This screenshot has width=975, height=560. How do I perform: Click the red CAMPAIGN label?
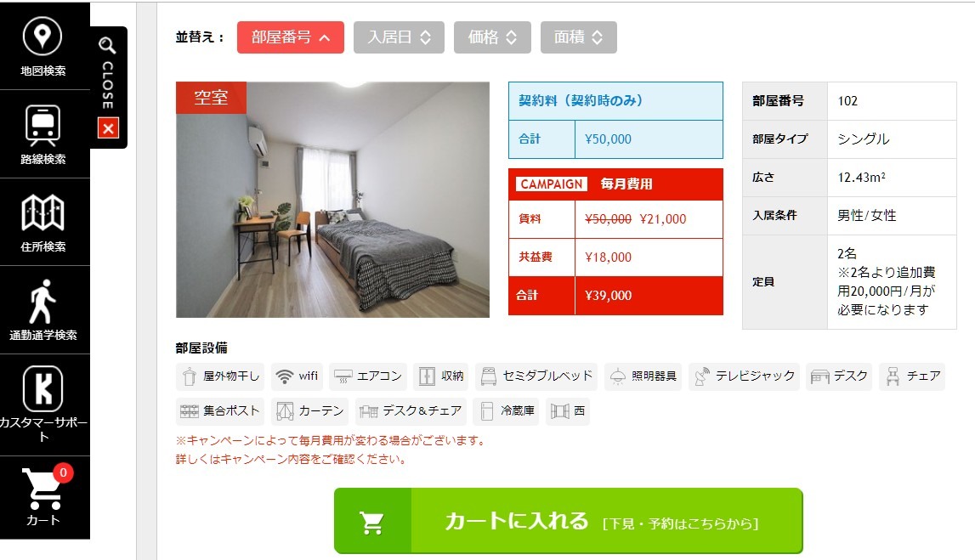(x=552, y=184)
